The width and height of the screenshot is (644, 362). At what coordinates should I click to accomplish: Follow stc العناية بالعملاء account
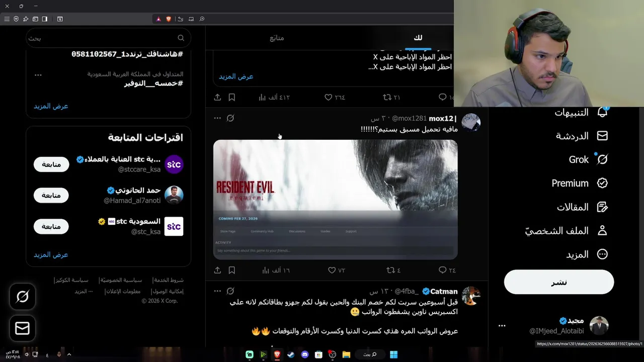click(x=51, y=164)
